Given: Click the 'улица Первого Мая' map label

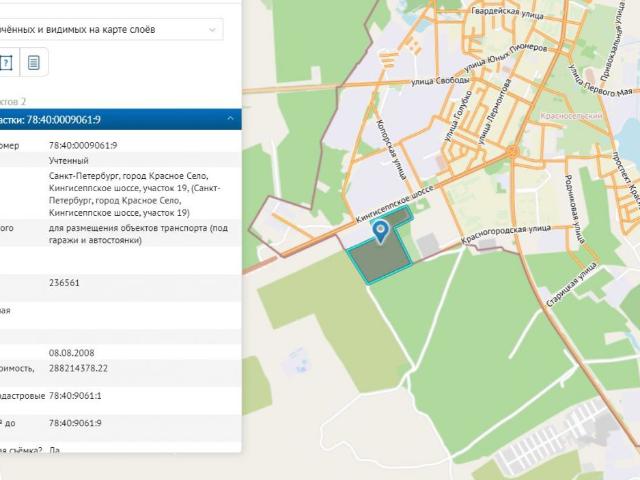Looking at the screenshot, I should click(x=600, y=81).
